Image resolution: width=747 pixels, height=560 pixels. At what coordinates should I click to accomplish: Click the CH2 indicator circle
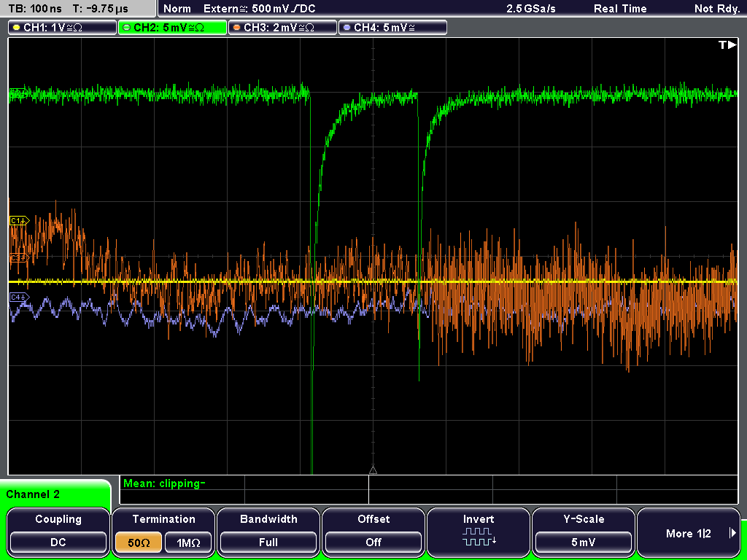tap(127, 28)
